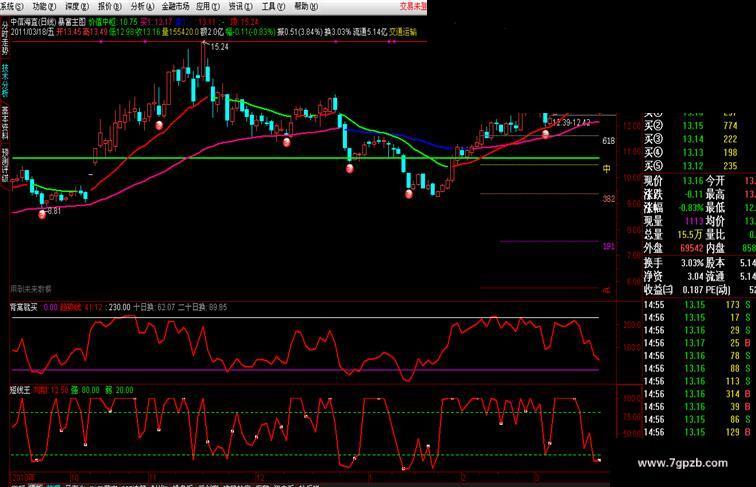This screenshot has height=487, width=756.
Task: Click the 15.24 high price label
Action: coord(219,47)
